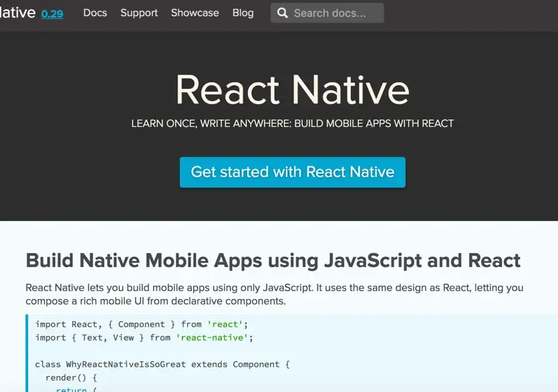
Task: Click the React Native hero title
Action: click(293, 89)
